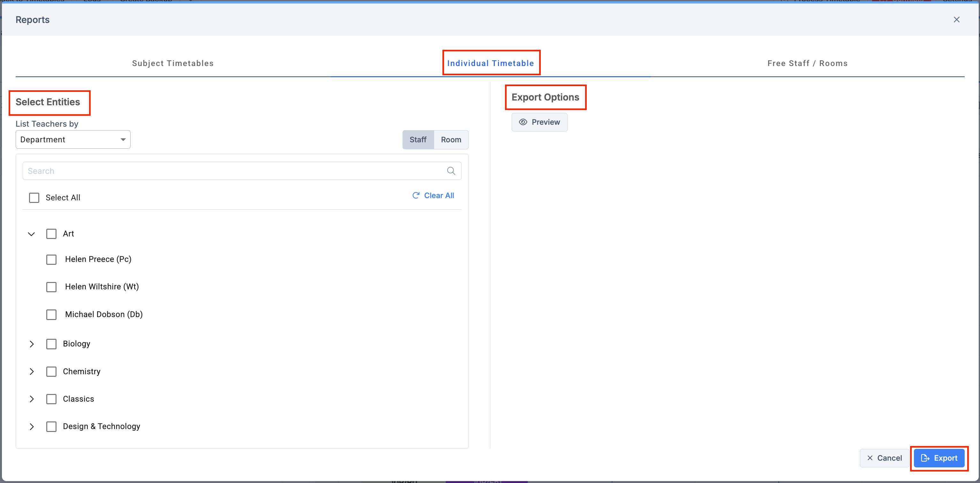Switch entity toggle to Room

point(451,140)
